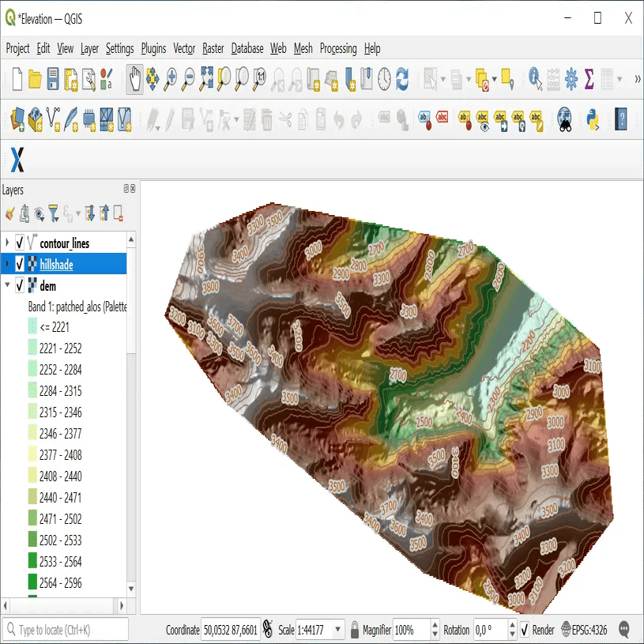Click the Refresh map canvas icon
Screen dimensions: 644x644
click(x=402, y=79)
